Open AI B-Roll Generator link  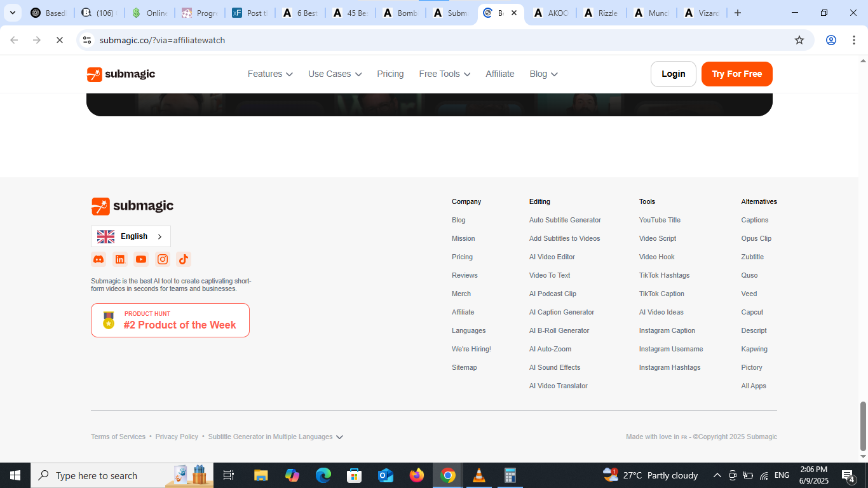(559, 330)
